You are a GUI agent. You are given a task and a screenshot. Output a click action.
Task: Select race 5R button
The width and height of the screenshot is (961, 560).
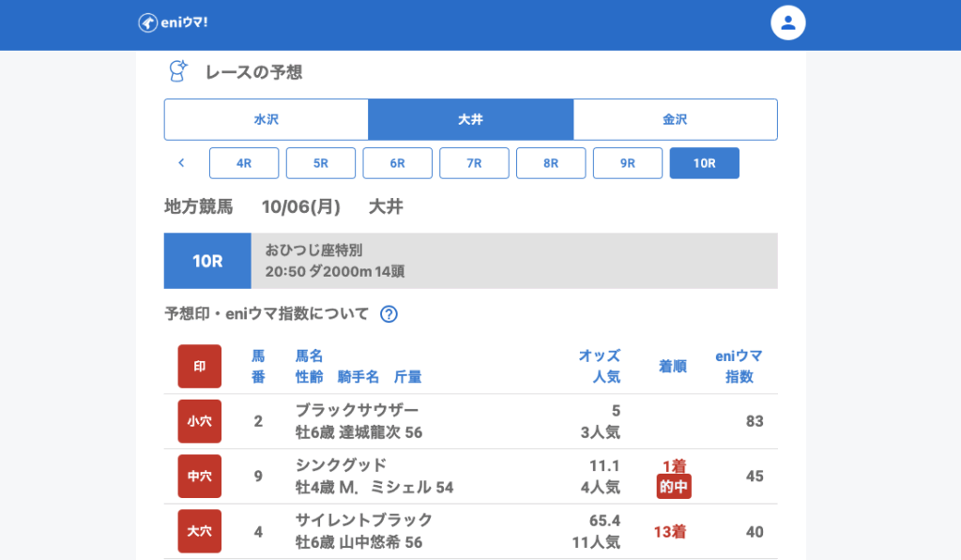(x=321, y=163)
